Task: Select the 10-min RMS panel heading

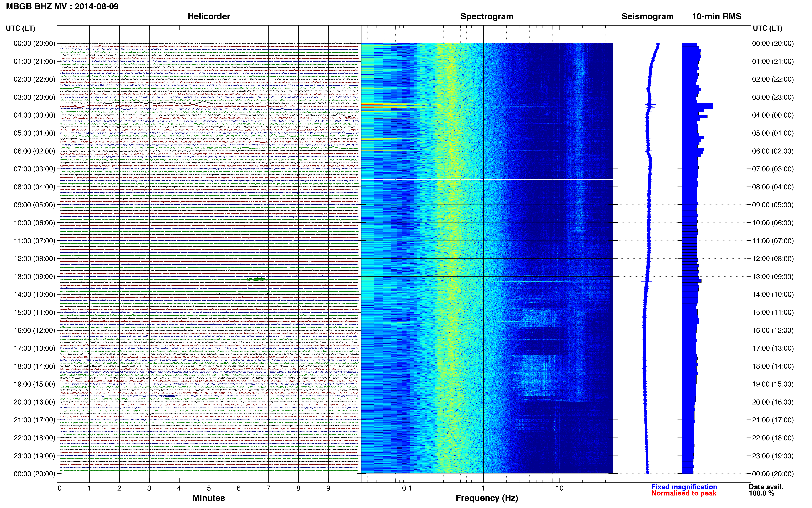Action: coord(717,16)
